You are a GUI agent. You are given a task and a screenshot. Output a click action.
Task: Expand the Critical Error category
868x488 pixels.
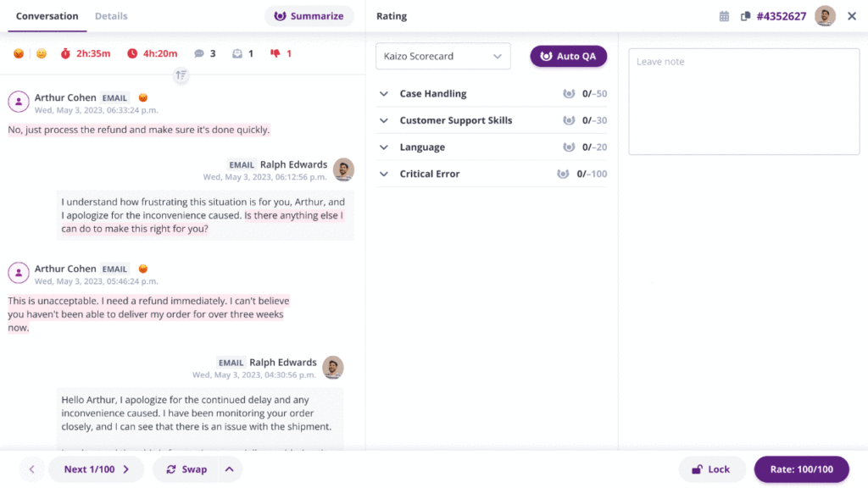[384, 174]
